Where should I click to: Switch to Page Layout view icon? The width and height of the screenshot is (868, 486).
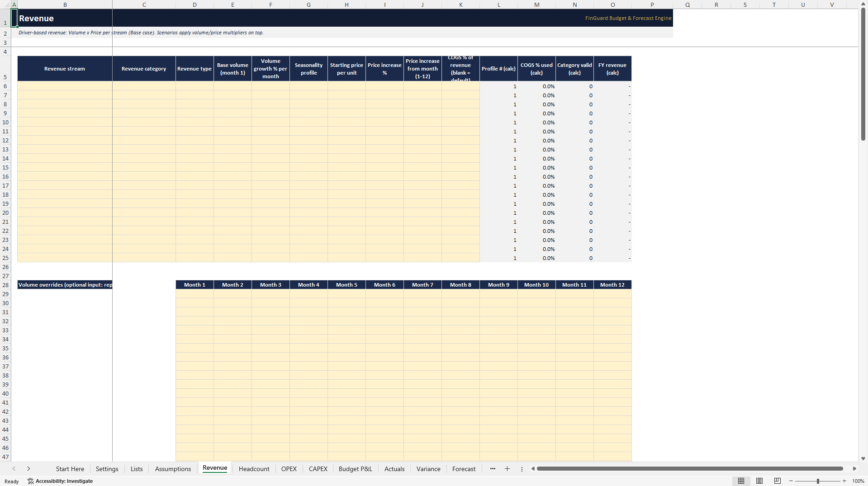click(759, 481)
